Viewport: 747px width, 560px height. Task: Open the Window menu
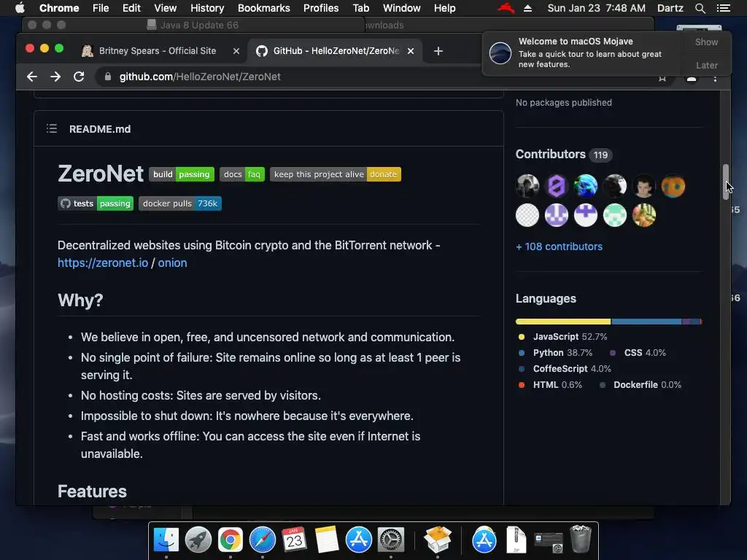tap(402, 8)
